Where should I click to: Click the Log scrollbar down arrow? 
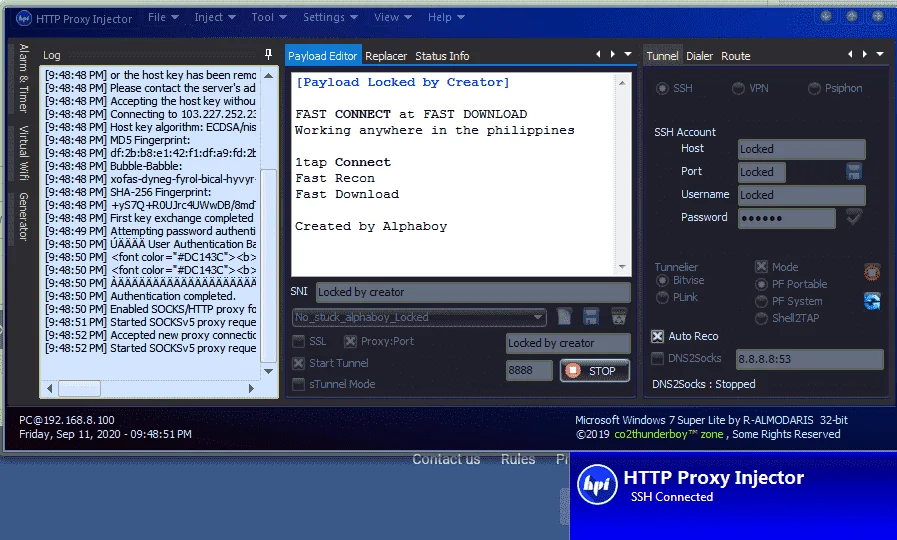(268, 371)
